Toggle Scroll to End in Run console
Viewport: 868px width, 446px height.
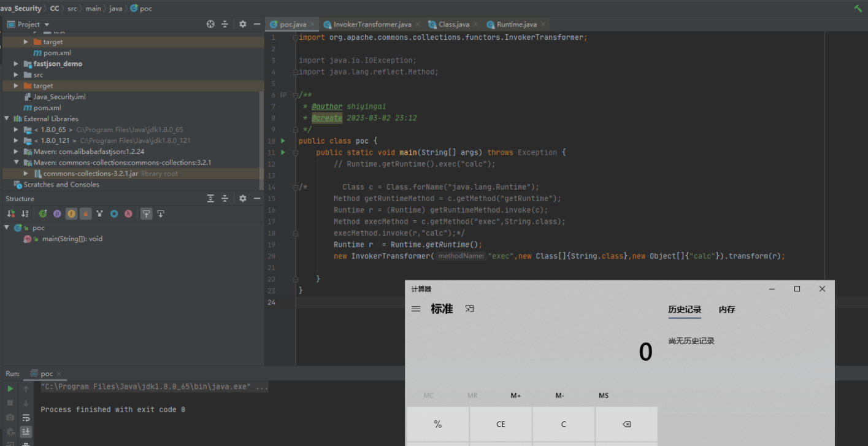click(x=26, y=432)
